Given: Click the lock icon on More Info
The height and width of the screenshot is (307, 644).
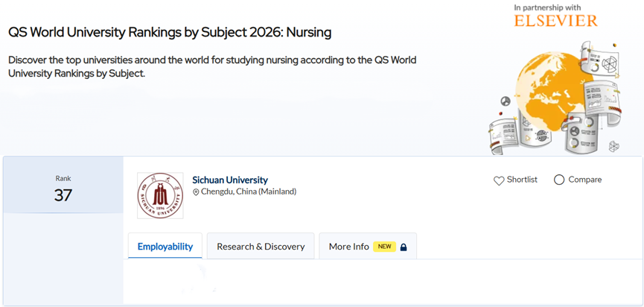Looking at the screenshot, I should (x=404, y=247).
